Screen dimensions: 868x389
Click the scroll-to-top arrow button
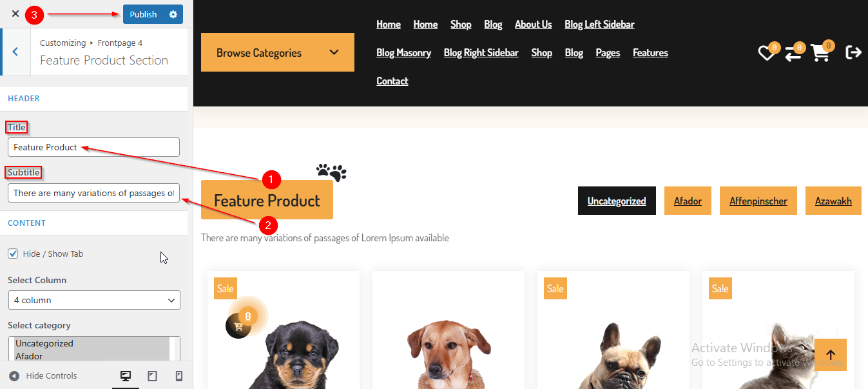click(831, 355)
